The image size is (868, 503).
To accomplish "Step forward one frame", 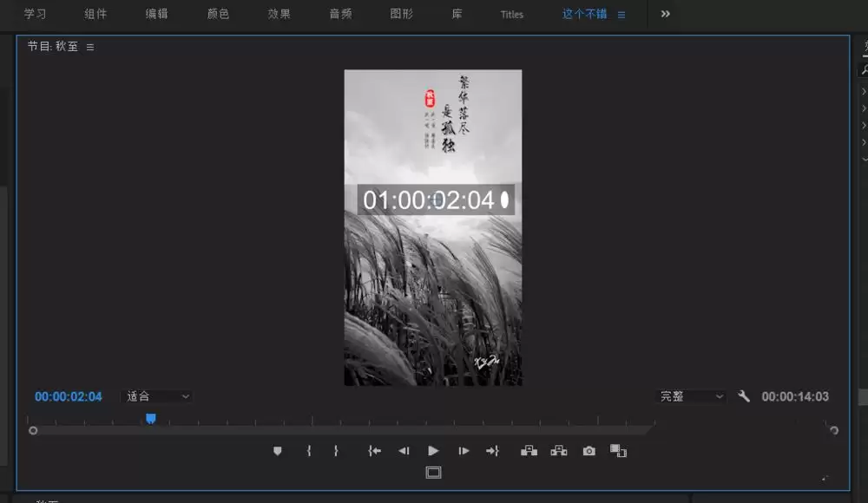I will pyautogui.click(x=464, y=451).
